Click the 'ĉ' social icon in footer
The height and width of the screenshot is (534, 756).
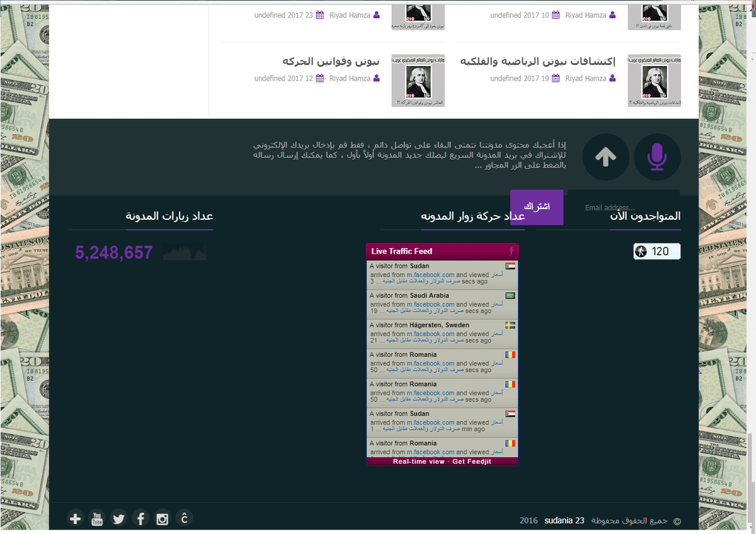tap(184, 518)
